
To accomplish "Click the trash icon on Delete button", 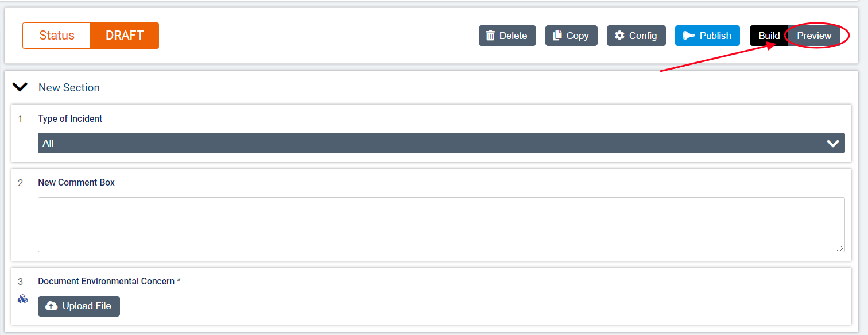I will tap(490, 36).
